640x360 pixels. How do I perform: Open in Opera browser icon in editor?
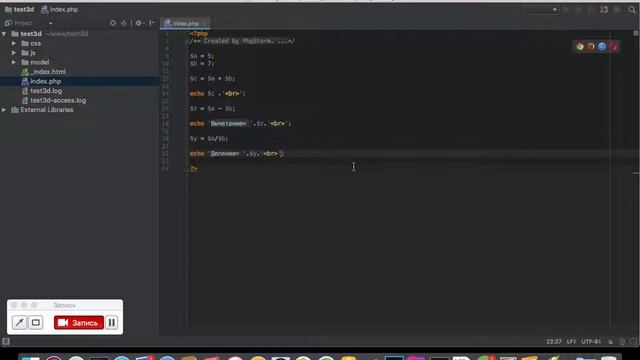click(x=613, y=47)
